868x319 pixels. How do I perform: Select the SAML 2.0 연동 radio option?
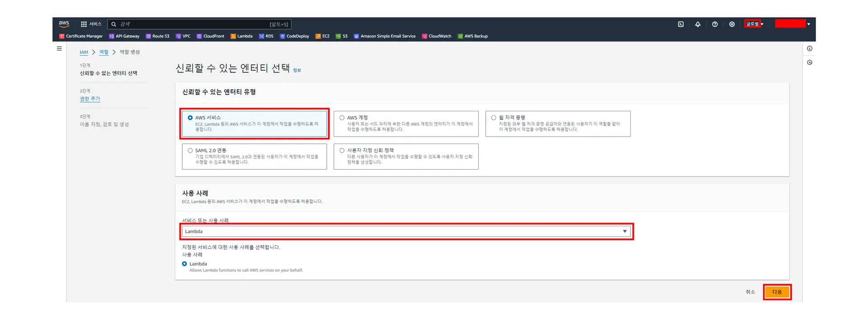click(190, 151)
